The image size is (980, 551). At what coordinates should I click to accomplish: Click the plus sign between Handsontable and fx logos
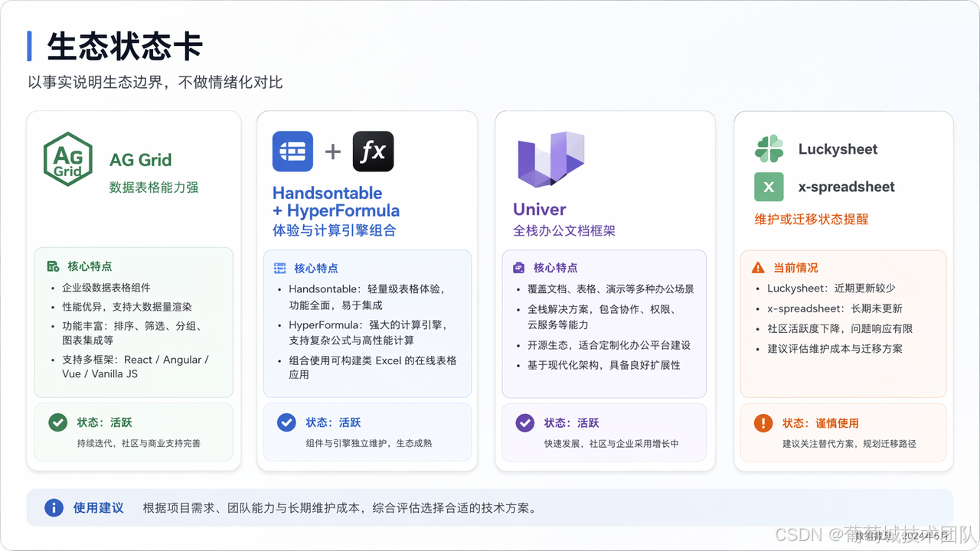(332, 152)
